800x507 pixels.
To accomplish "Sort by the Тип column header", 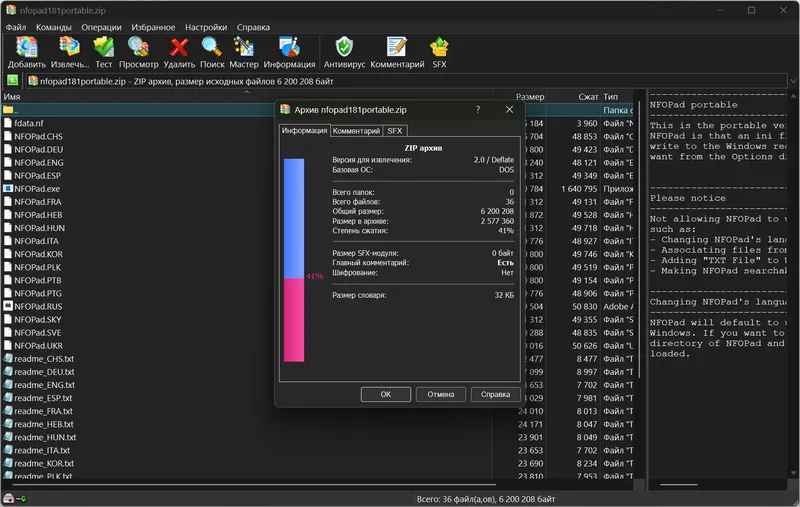I will pos(610,96).
